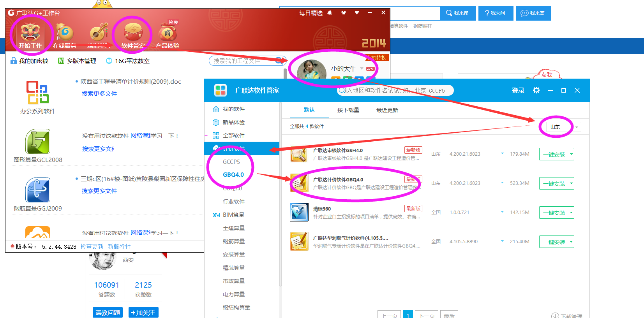Click 登录 in 软件管家 header

point(518,90)
